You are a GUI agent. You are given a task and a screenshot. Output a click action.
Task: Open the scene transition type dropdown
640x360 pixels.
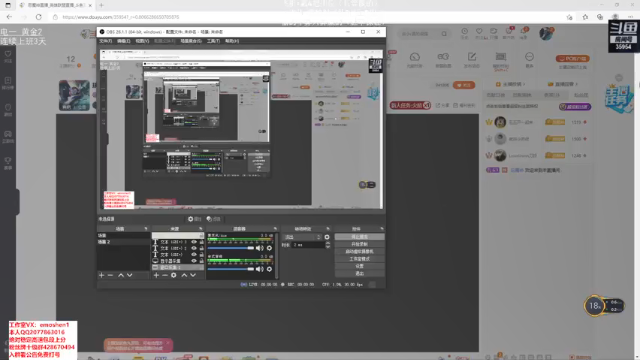[x=303, y=237]
